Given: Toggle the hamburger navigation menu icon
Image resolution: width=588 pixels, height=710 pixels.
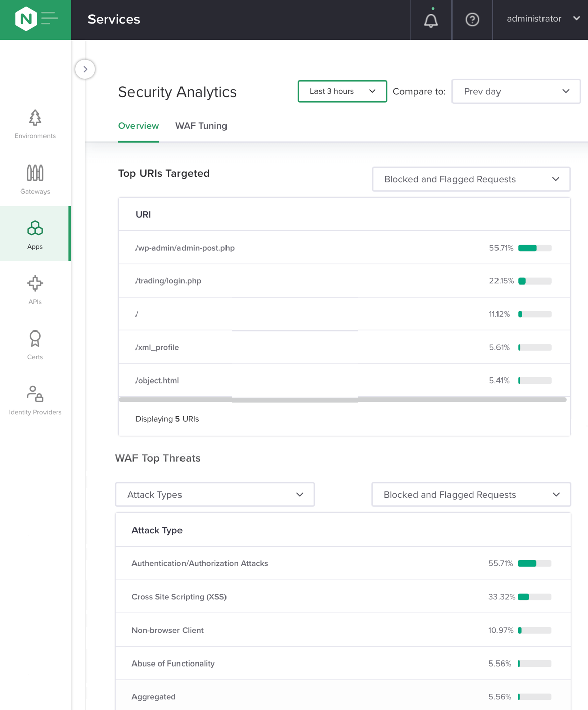Looking at the screenshot, I should coord(50,19).
